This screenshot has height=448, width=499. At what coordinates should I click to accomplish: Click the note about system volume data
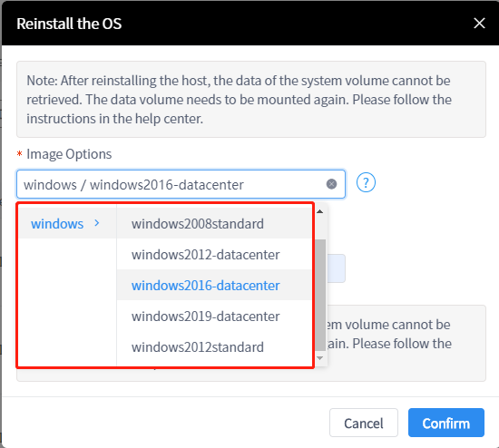click(x=251, y=99)
